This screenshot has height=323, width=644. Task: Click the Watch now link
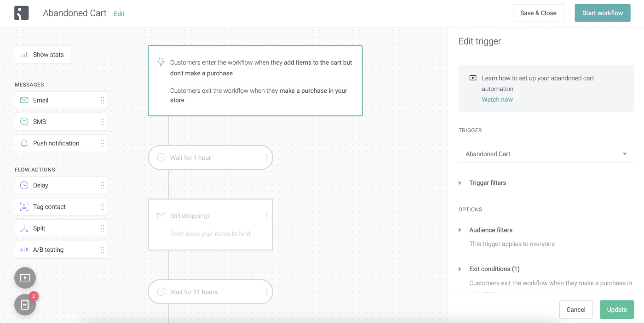click(x=497, y=99)
